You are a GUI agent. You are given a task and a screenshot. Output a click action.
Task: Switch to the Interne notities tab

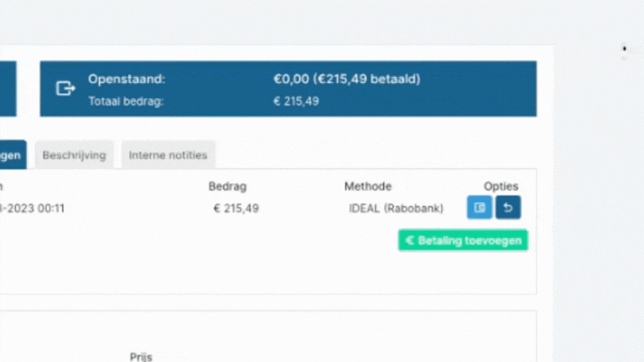pyautogui.click(x=168, y=155)
